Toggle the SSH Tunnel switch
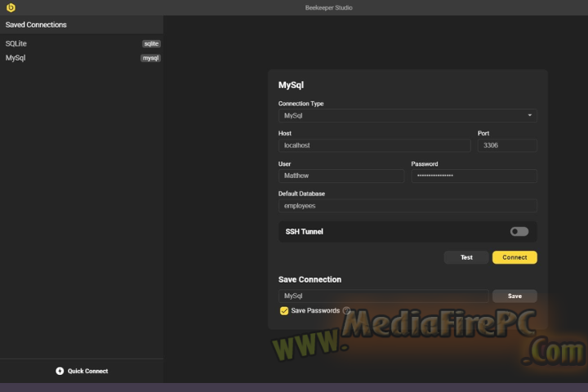Screen dimensions: 588x392 519,231
